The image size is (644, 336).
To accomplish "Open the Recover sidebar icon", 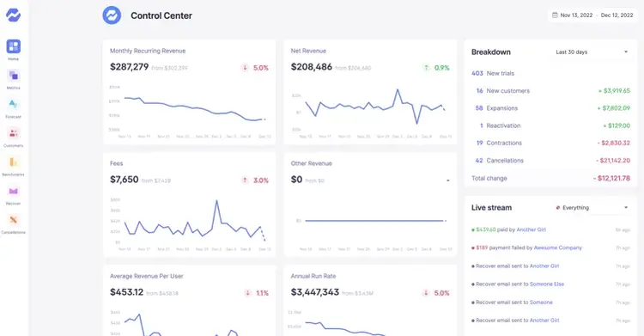I will [x=13, y=191].
